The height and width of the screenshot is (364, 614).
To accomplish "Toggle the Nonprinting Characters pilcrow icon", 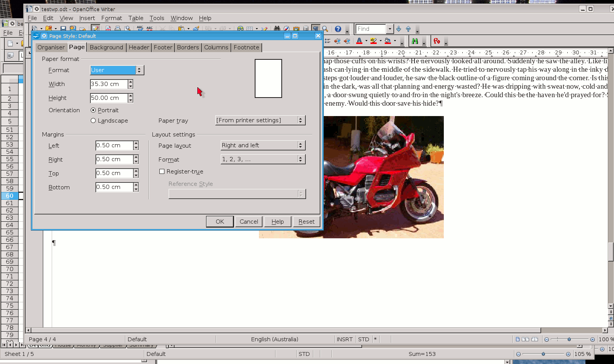I will [316, 29].
